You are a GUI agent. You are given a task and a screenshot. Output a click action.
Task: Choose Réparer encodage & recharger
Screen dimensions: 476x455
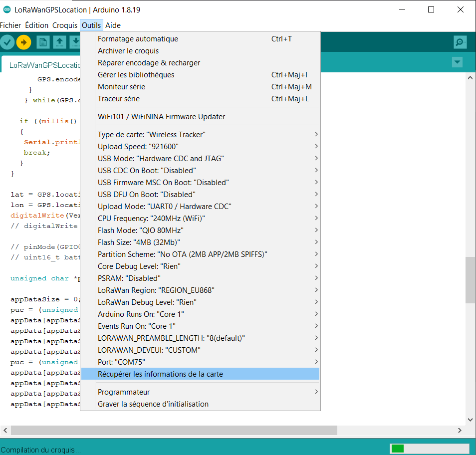click(x=200, y=63)
